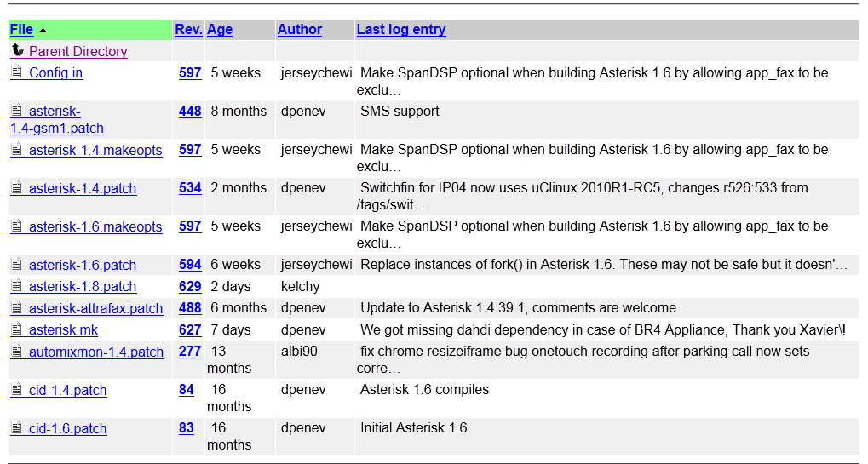The width and height of the screenshot is (868, 464).
Task: Sort by Last log entry column
Action: click(401, 30)
